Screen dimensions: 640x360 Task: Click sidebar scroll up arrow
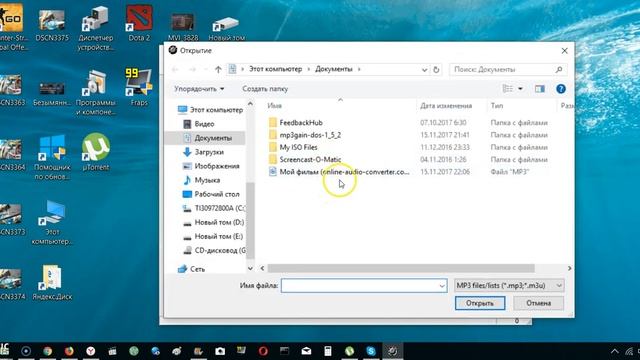[250, 104]
